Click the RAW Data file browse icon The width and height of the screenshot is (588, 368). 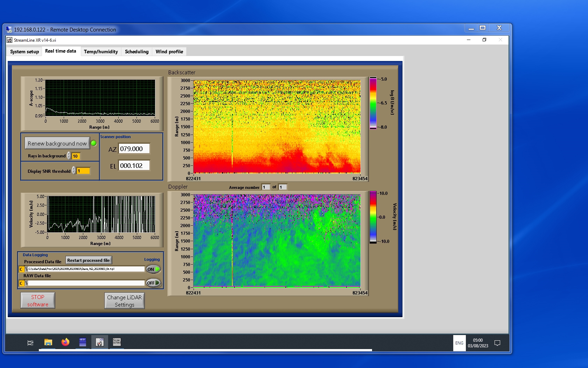(x=26, y=283)
